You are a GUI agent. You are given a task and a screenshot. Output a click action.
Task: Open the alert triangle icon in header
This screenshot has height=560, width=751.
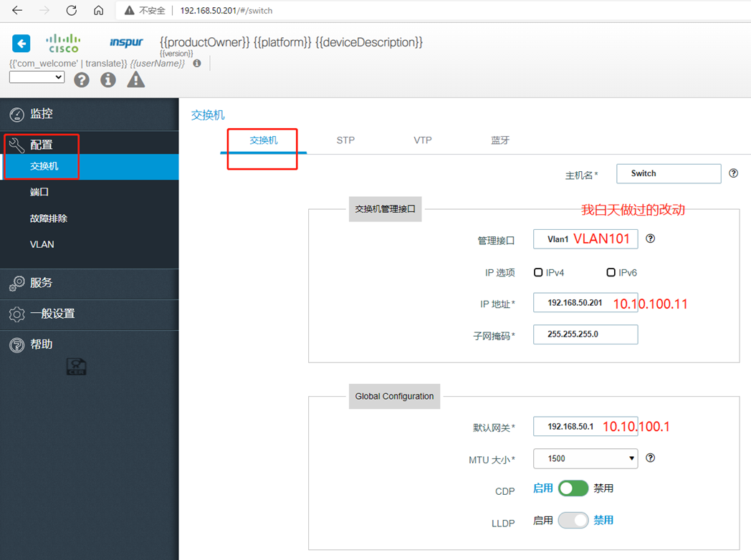pos(136,79)
